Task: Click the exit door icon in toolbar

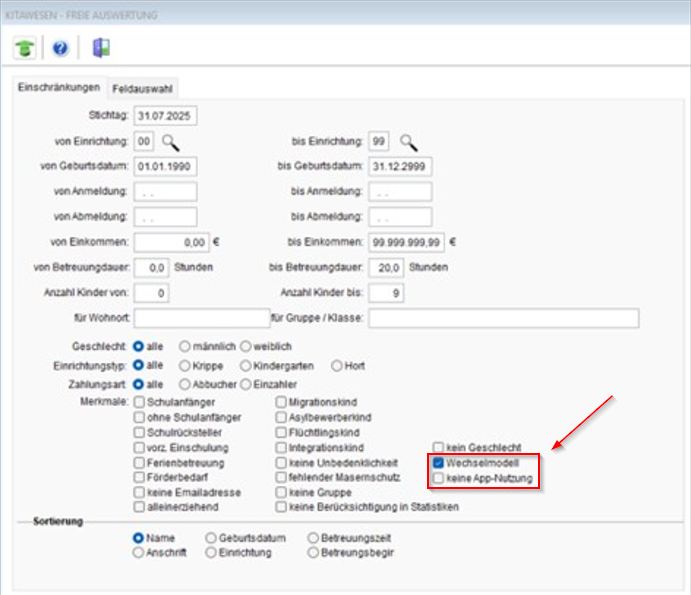Action: [x=100, y=48]
